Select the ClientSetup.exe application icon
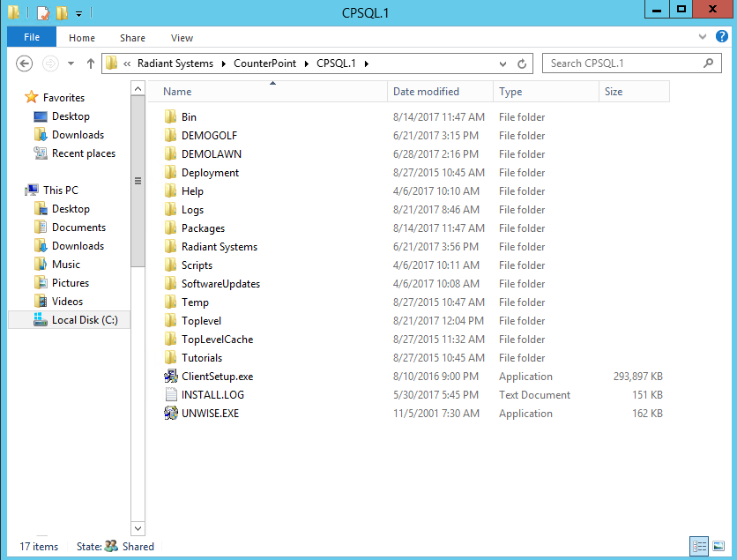 [x=171, y=377]
